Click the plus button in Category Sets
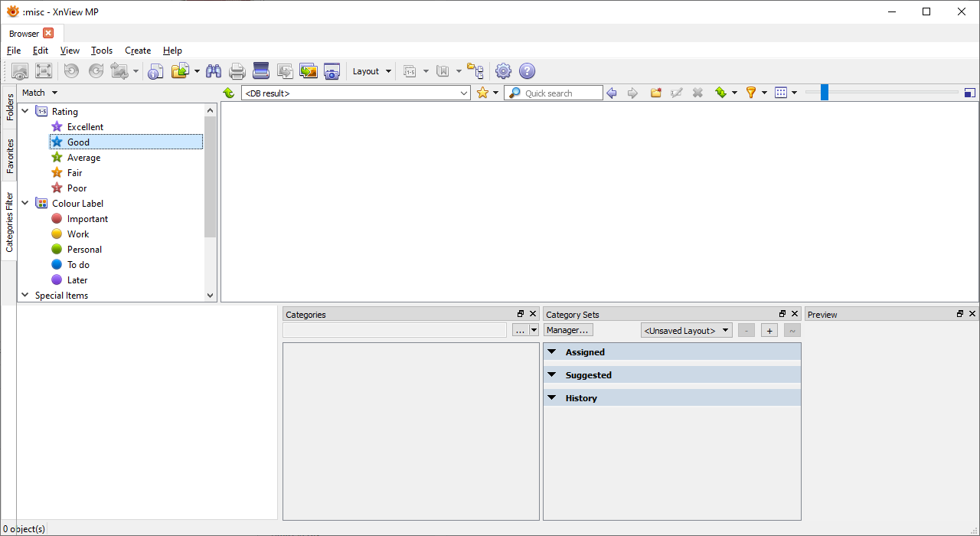The width and height of the screenshot is (980, 536). click(x=769, y=331)
